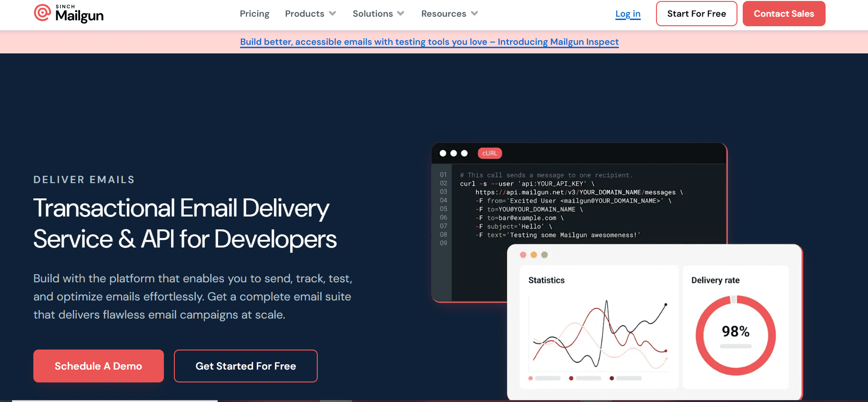Click the curl --user API key code line
Viewport: 868px width, 402px height.
coord(527,184)
